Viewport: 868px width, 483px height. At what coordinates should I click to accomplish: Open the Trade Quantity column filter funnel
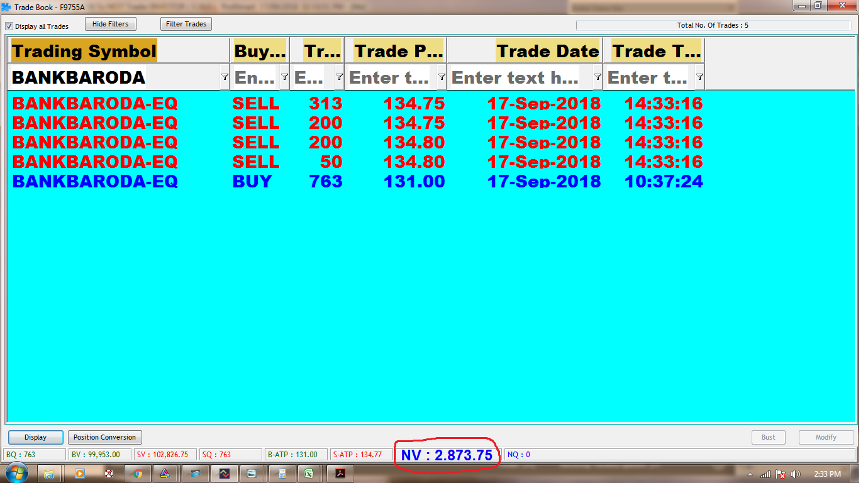339,77
